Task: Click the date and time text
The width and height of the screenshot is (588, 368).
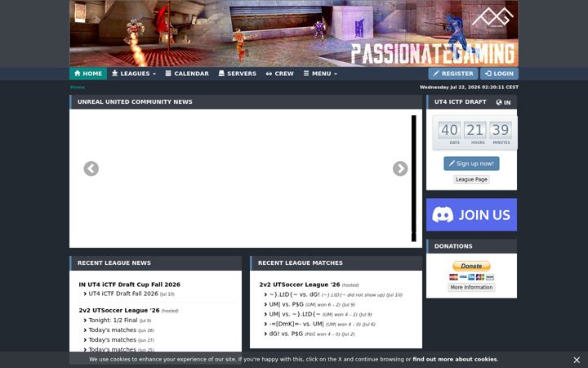Action: point(469,88)
